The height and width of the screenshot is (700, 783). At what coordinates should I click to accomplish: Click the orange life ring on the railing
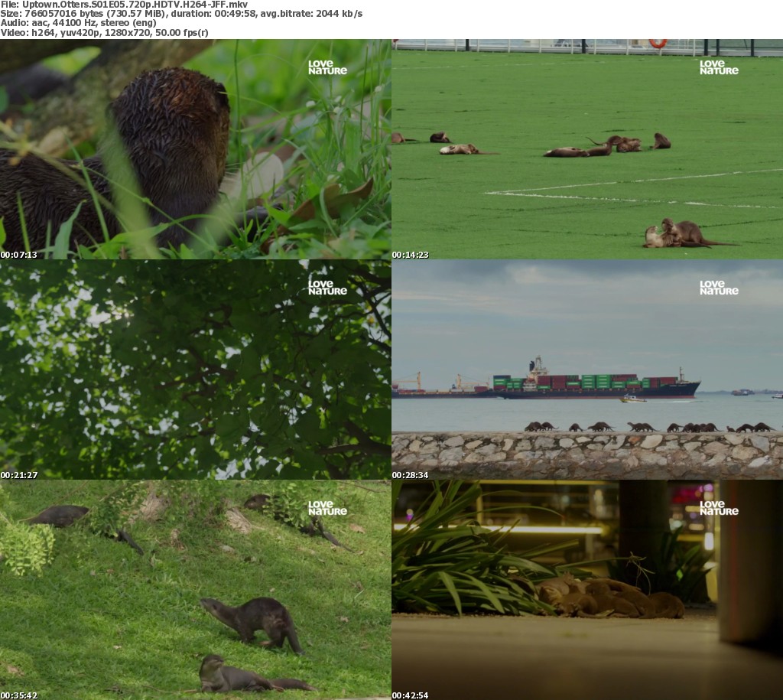coord(658,43)
